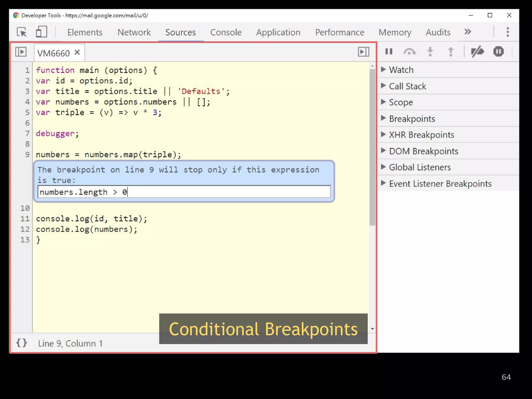Screen dimensions: 532x399
Task: Open the DevTools three-dot menu
Action: click(508, 32)
